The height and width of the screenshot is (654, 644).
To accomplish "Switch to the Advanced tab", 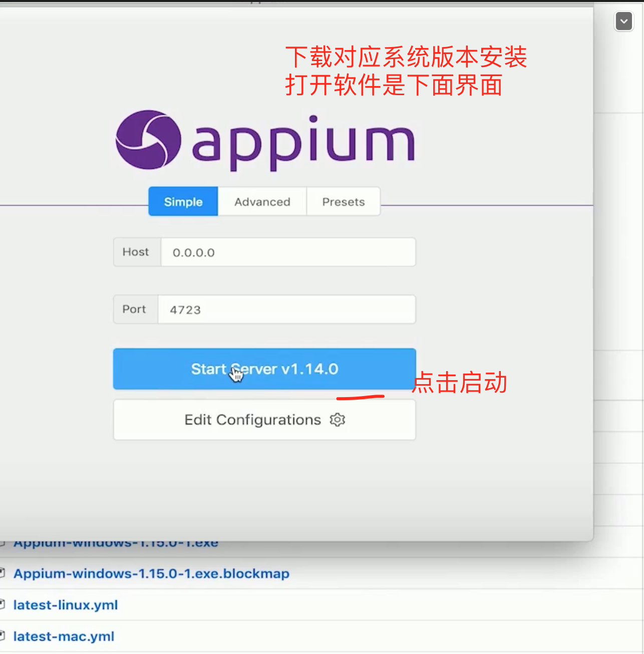I will tap(262, 201).
